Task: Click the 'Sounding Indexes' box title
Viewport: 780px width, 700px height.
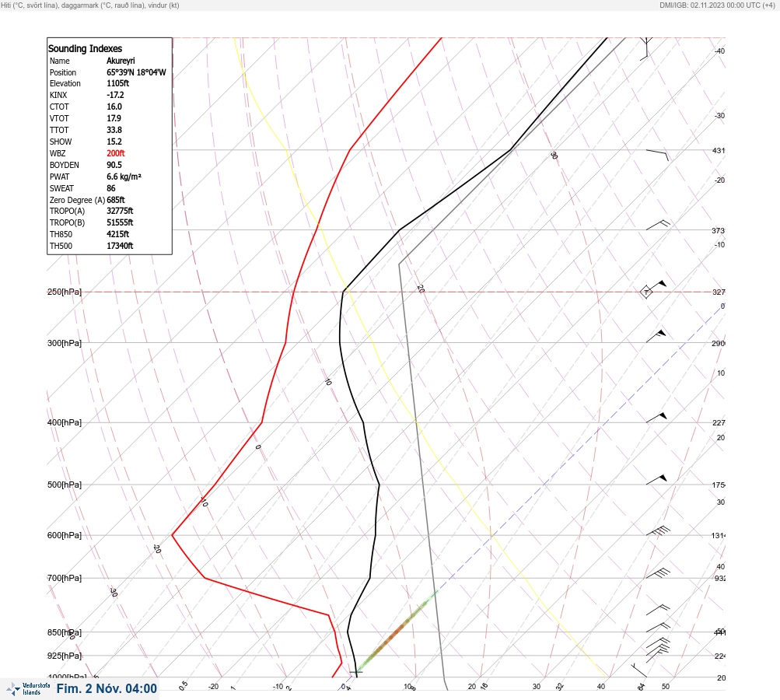Action: 85,48
